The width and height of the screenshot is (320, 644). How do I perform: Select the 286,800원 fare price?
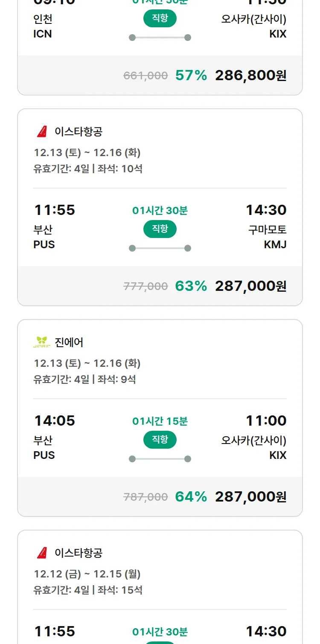click(250, 75)
